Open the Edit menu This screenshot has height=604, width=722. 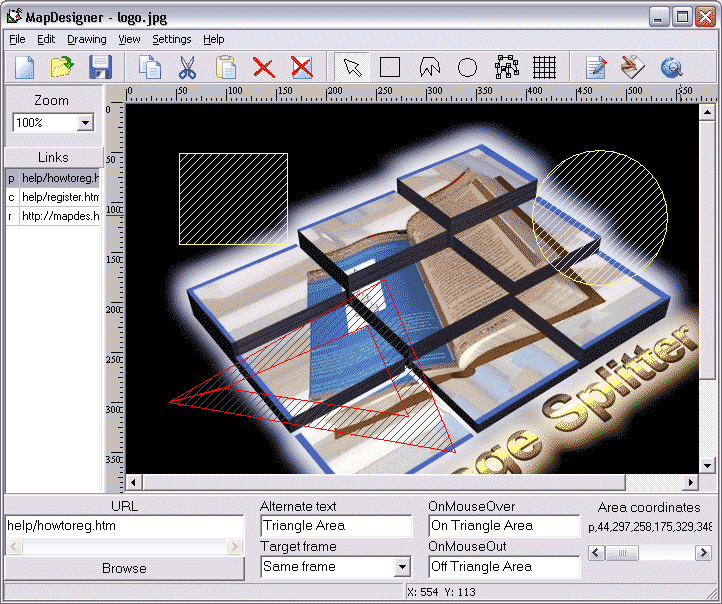46,40
